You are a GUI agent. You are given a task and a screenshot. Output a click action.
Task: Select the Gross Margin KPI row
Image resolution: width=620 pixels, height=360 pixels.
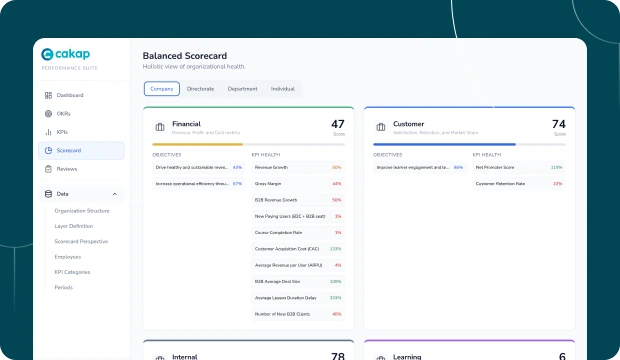(298, 184)
